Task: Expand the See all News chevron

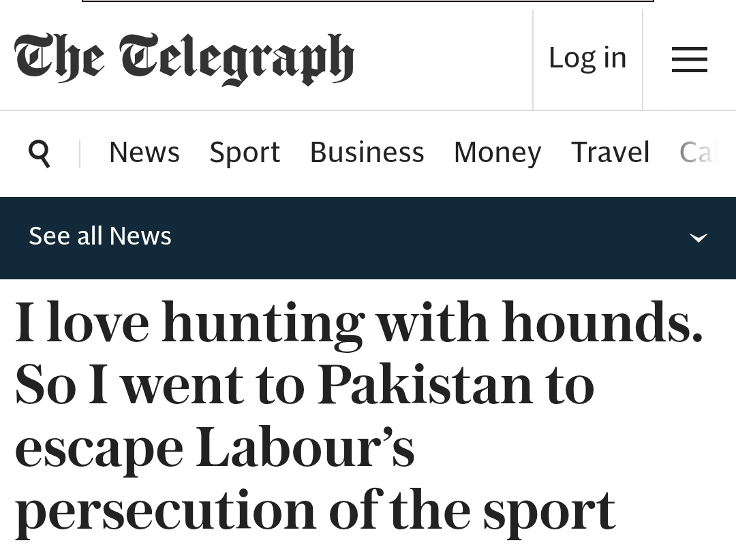Action: [698, 238]
